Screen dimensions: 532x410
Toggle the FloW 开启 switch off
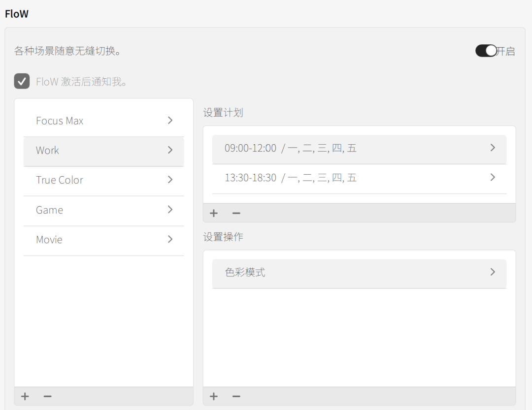coord(486,51)
